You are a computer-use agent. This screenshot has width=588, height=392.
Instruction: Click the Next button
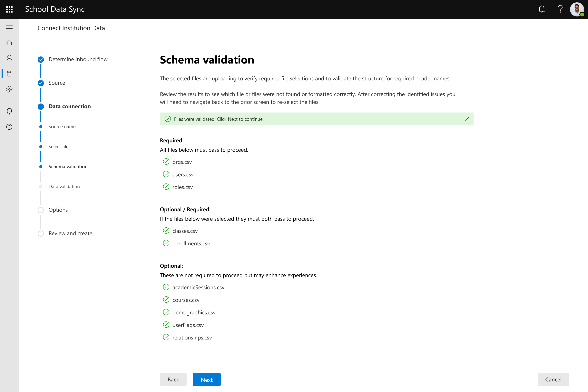[207, 379]
